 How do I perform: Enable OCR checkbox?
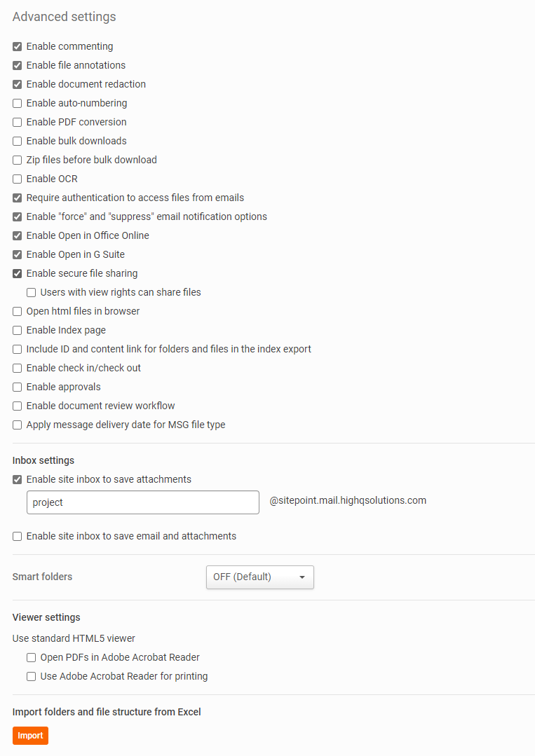tap(18, 179)
